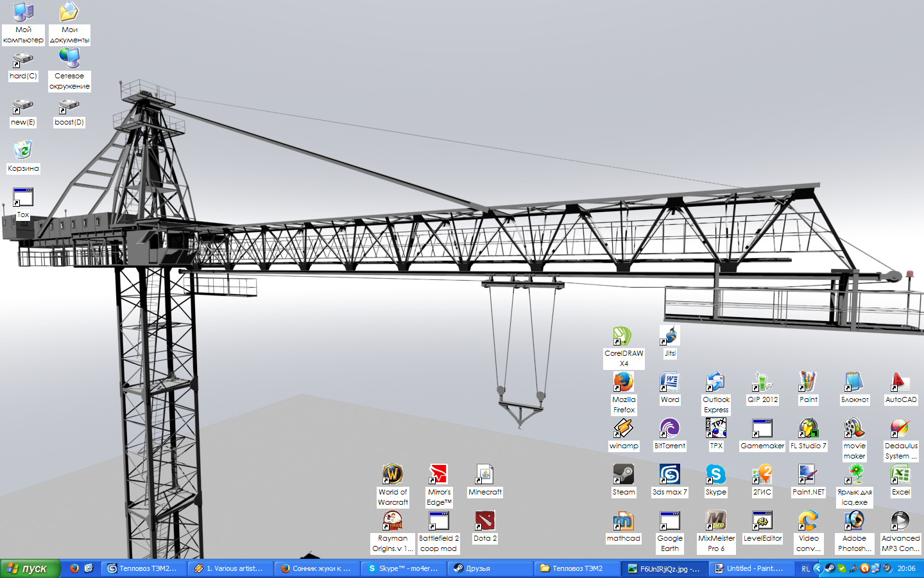Click the system clock showing 20:06

(906, 568)
